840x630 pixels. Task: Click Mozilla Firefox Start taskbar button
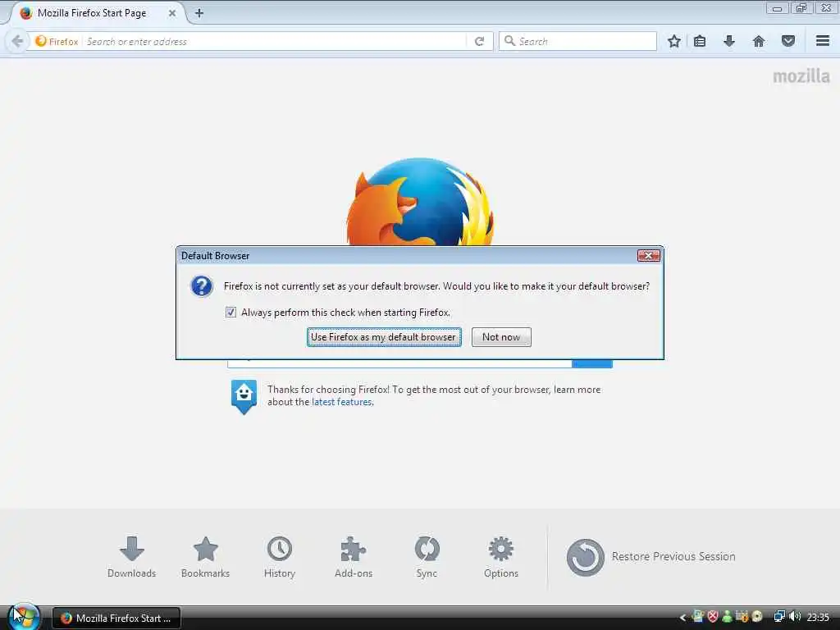click(x=116, y=619)
